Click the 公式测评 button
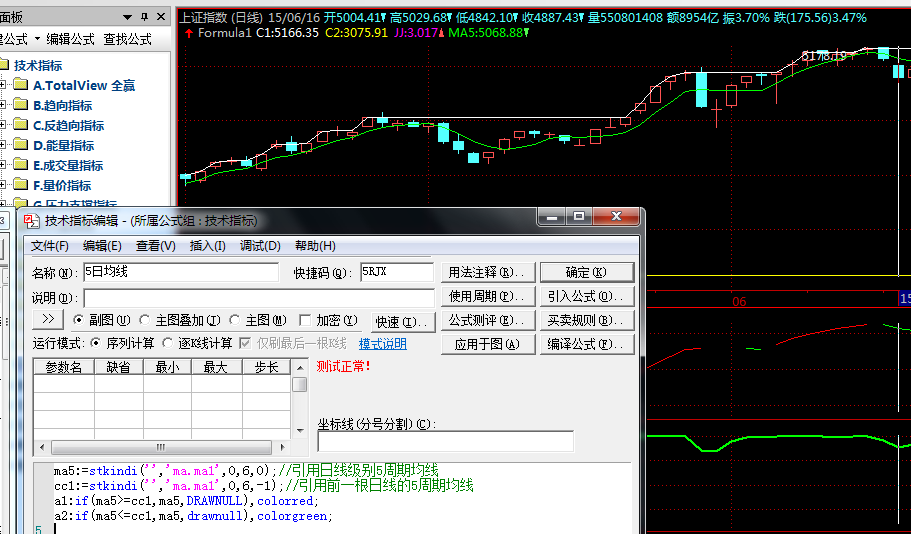The image size is (911, 534). pyautogui.click(x=487, y=321)
